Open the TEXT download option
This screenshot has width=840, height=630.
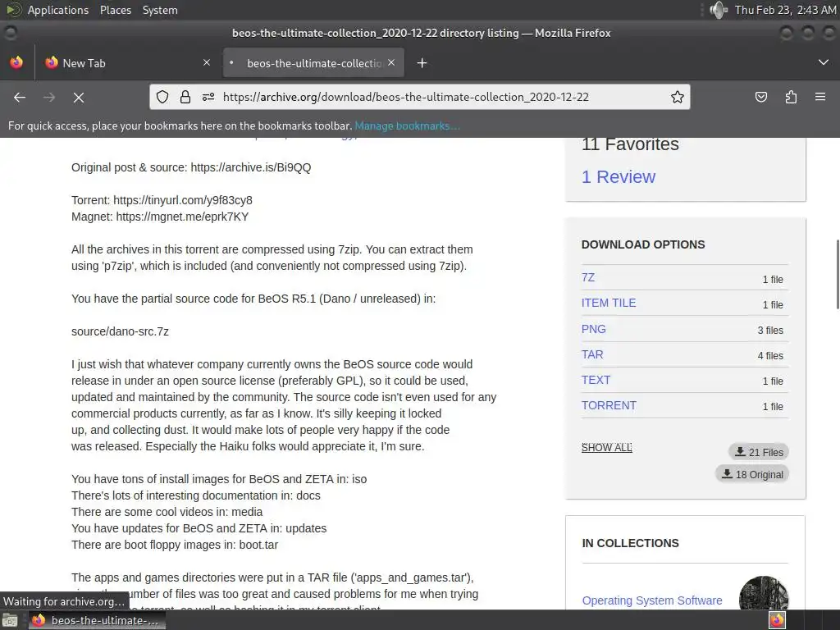click(x=596, y=380)
